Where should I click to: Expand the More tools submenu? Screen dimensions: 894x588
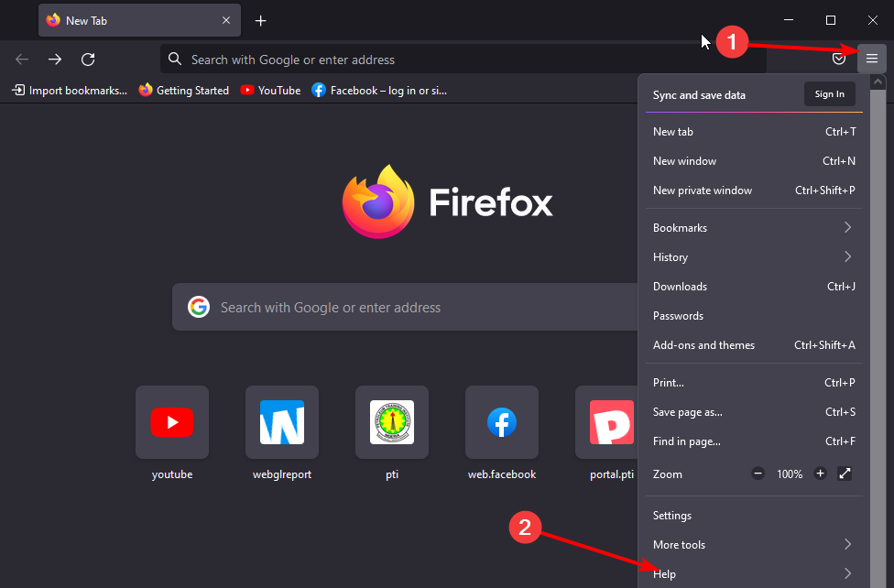(x=754, y=545)
